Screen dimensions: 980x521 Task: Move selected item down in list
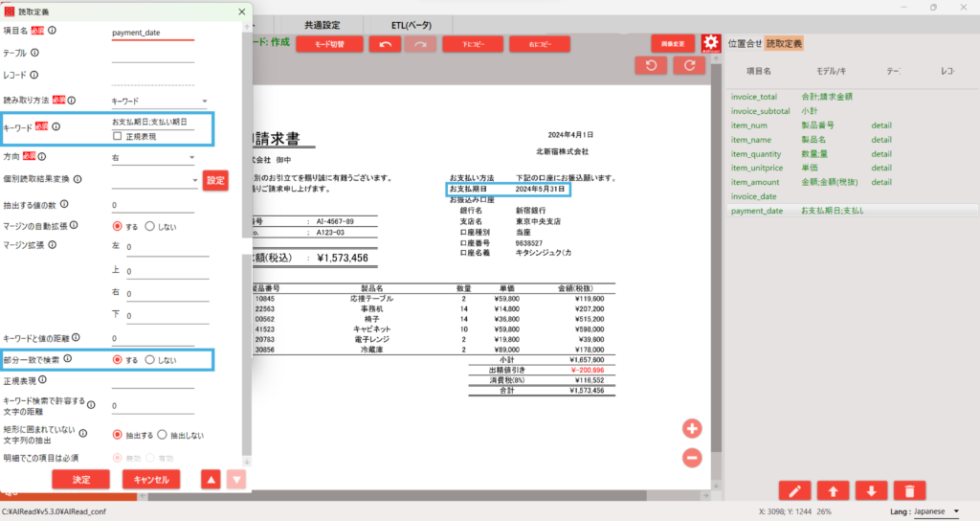coord(870,490)
